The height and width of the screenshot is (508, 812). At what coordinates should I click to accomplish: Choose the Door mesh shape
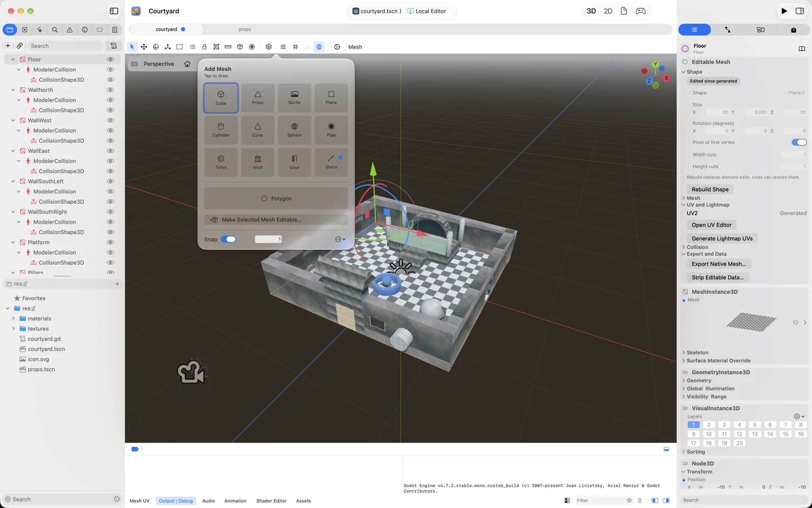point(294,162)
